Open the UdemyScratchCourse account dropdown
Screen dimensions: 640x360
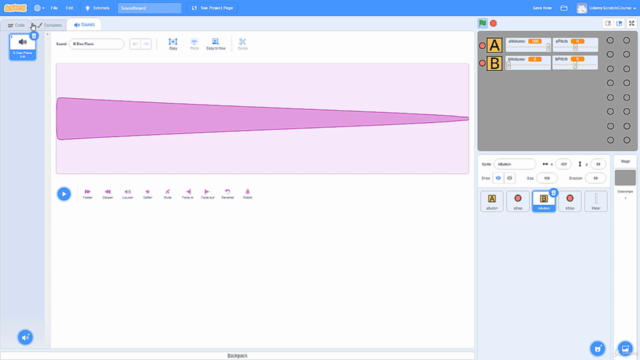pos(607,8)
